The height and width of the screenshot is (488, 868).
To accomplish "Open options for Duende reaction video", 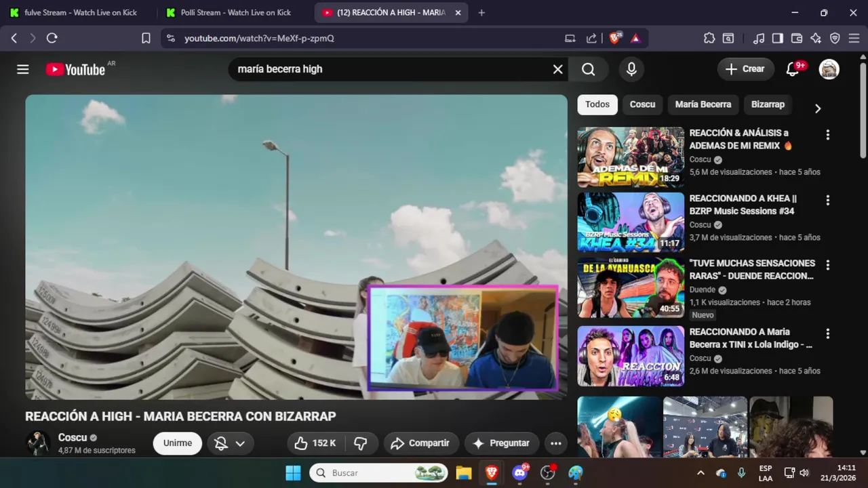I will pos(827,265).
